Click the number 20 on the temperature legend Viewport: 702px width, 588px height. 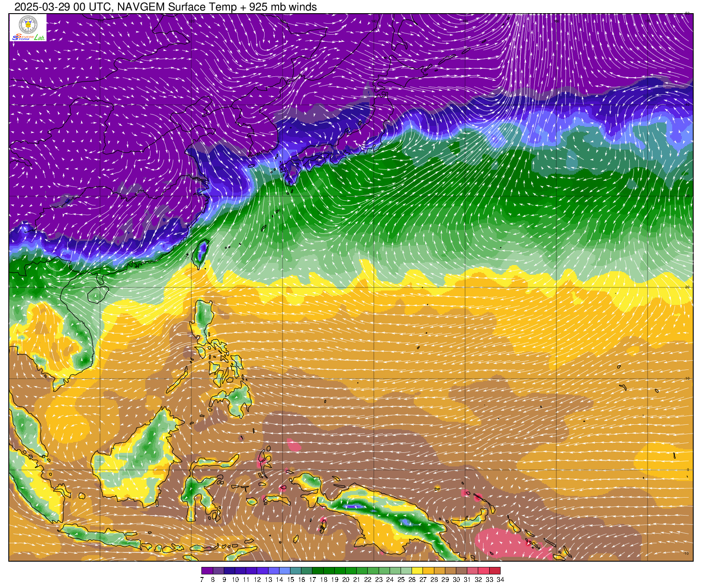tap(345, 580)
